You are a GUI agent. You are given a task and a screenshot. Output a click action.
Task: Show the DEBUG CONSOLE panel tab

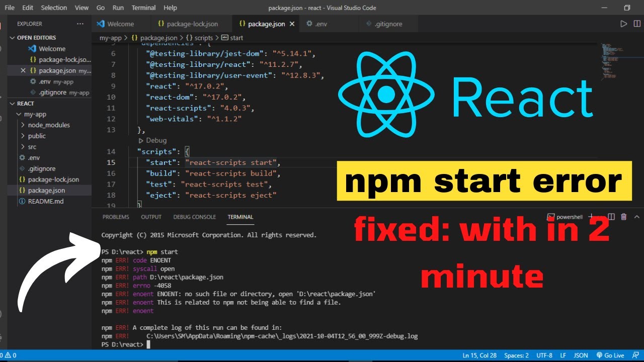[x=194, y=217]
